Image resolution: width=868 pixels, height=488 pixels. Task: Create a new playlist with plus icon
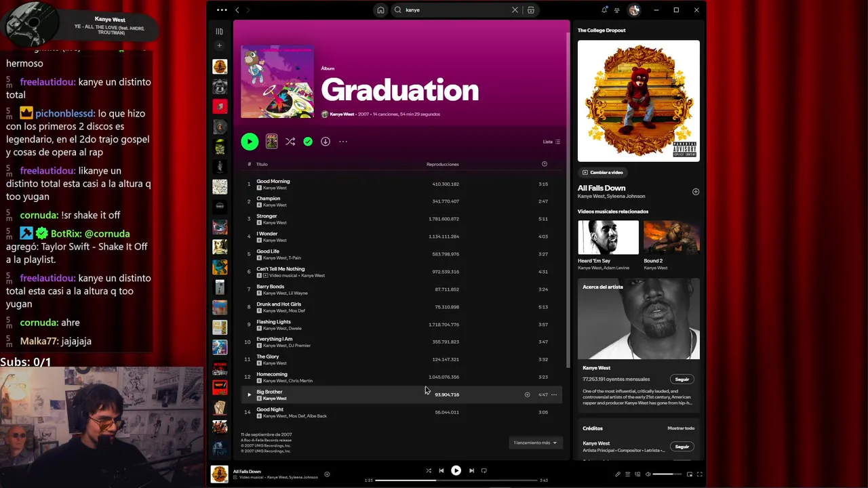click(x=219, y=45)
